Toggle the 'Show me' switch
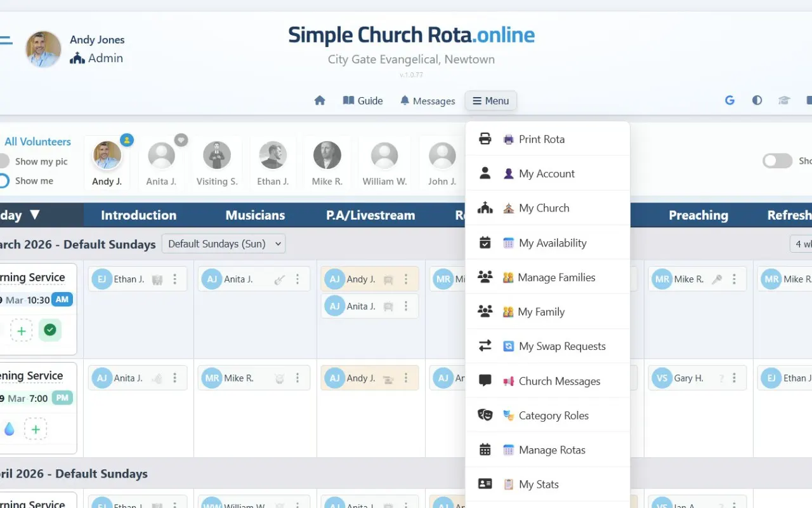Viewport: 812px width, 508px height. 4,180
